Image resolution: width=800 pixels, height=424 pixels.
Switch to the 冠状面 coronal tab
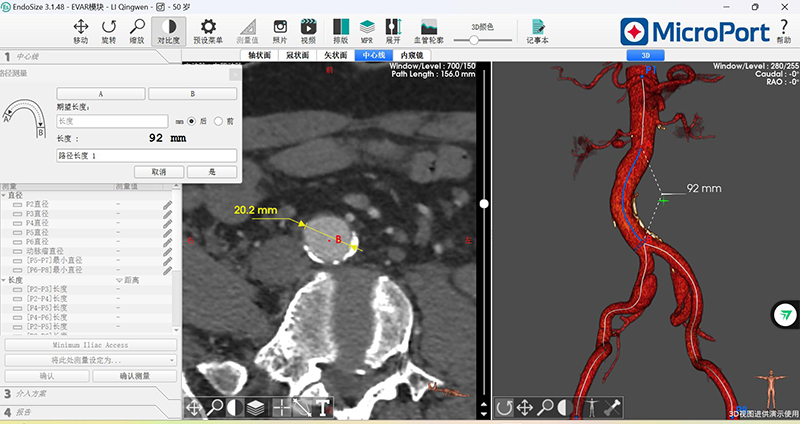(x=297, y=55)
